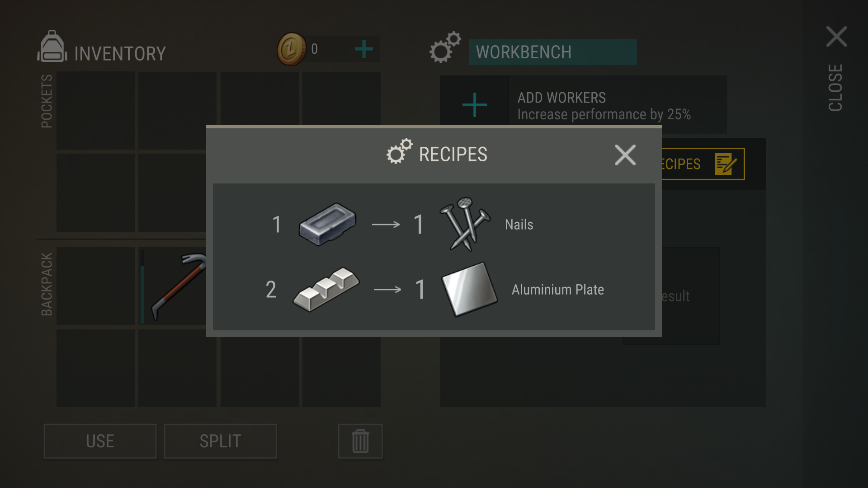Select the first empty pockets slot
The height and width of the screenshot is (488, 868).
coord(95,111)
